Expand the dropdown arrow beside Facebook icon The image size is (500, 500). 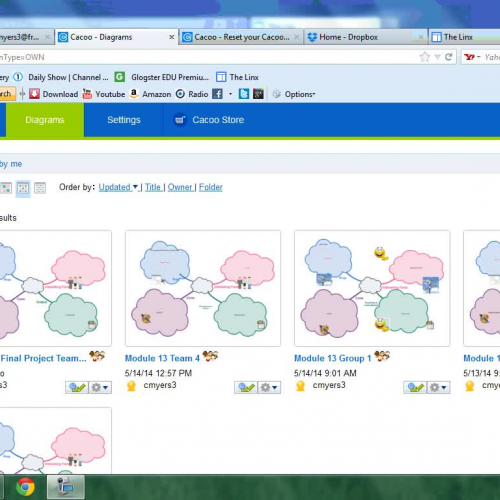point(230,94)
